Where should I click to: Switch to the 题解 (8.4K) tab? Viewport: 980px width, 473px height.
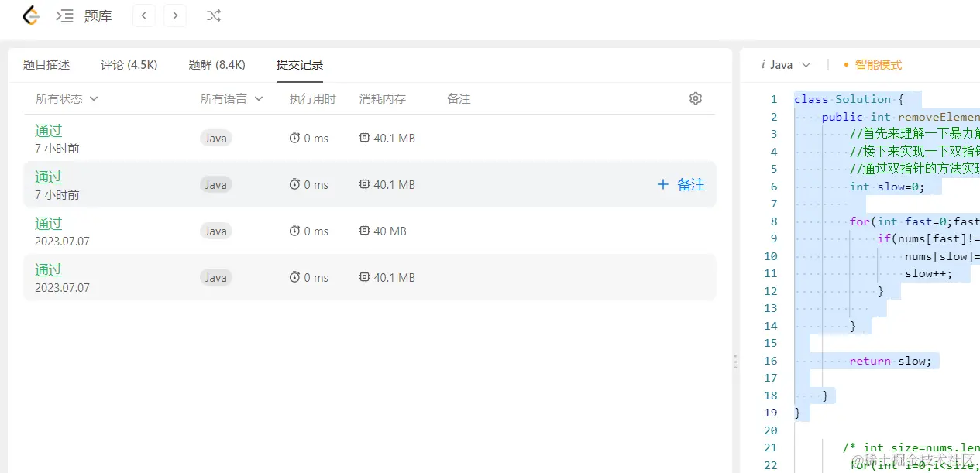coord(217,65)
